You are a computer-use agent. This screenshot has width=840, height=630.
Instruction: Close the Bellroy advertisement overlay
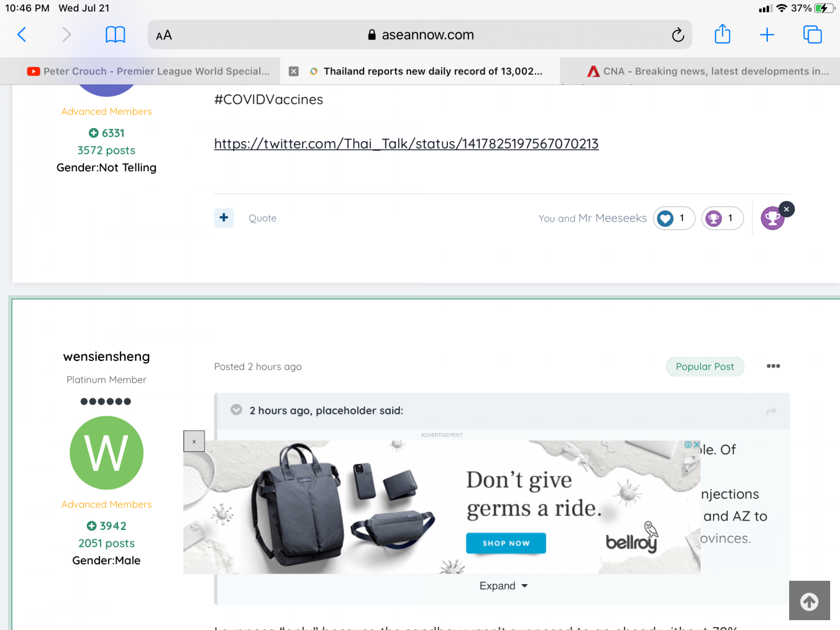pos(194,441)
